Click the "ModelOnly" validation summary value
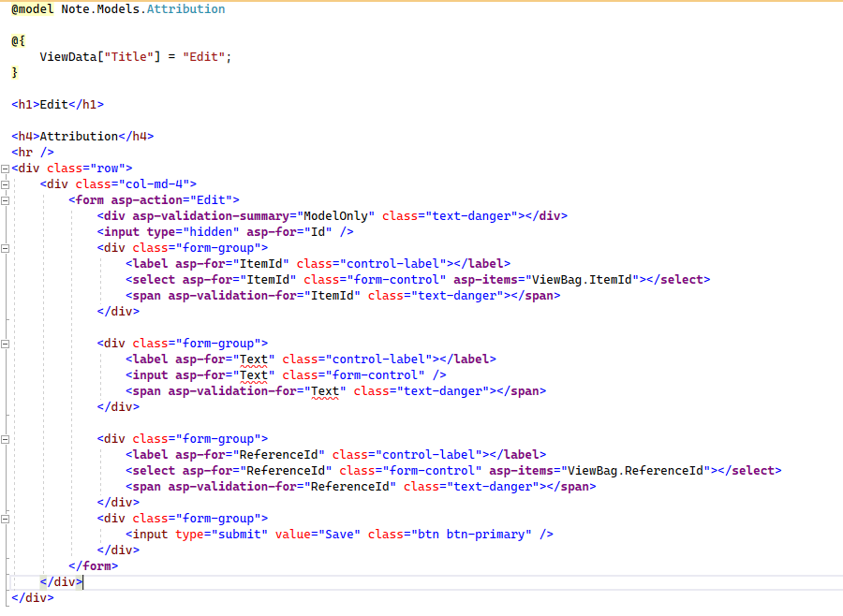The height and width of the screenshot is (616, 843). point(335,216)
